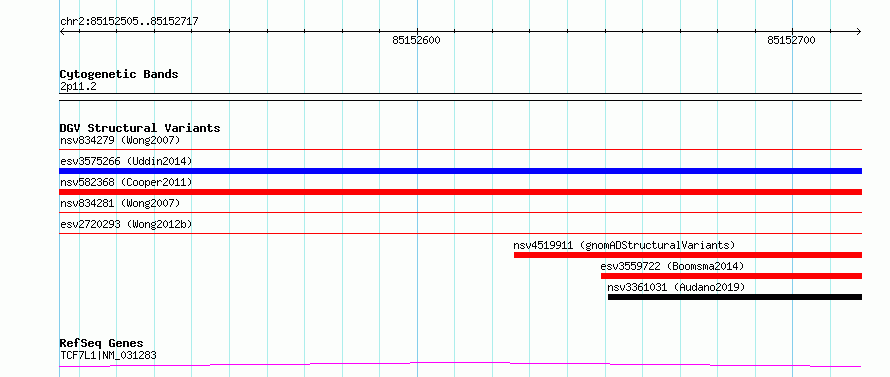Click the 85152600 ruler position label
The height and width of the screenshot is (377, 890).
(x=416, y=40)
